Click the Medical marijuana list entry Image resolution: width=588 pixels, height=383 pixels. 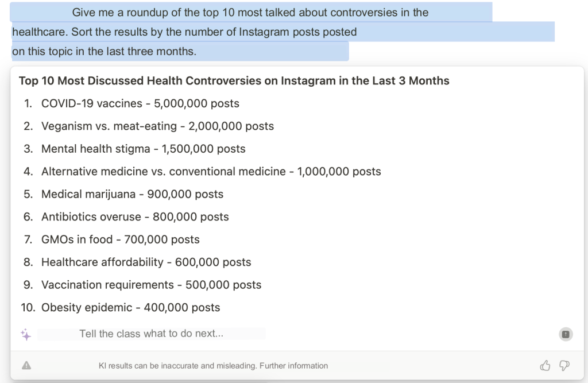pos(132,194)
